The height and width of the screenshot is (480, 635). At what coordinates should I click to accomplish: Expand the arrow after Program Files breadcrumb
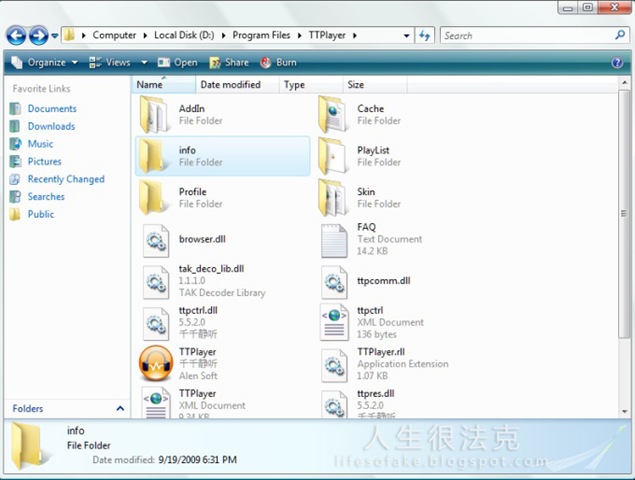[x=300, y=36]
